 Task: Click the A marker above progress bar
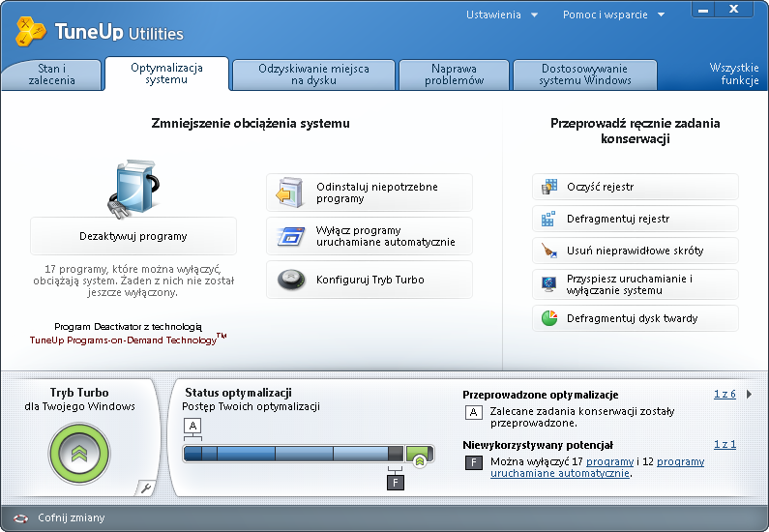192,426
